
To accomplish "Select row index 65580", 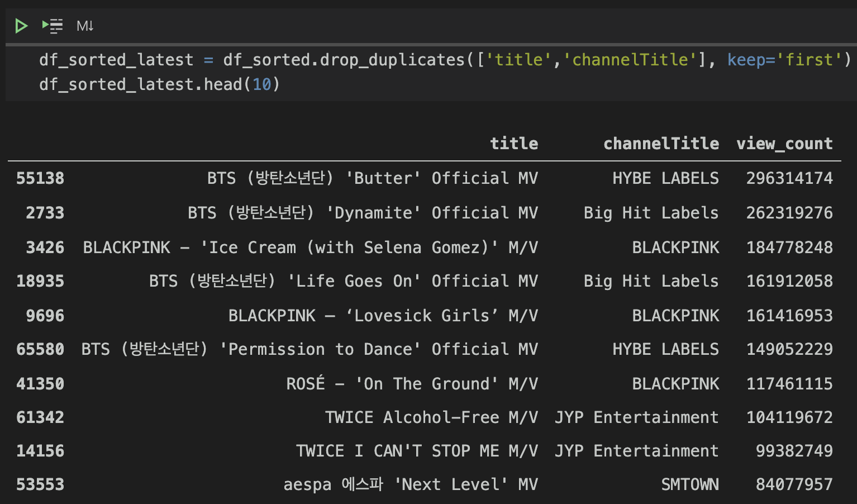I will click(40, 349).
